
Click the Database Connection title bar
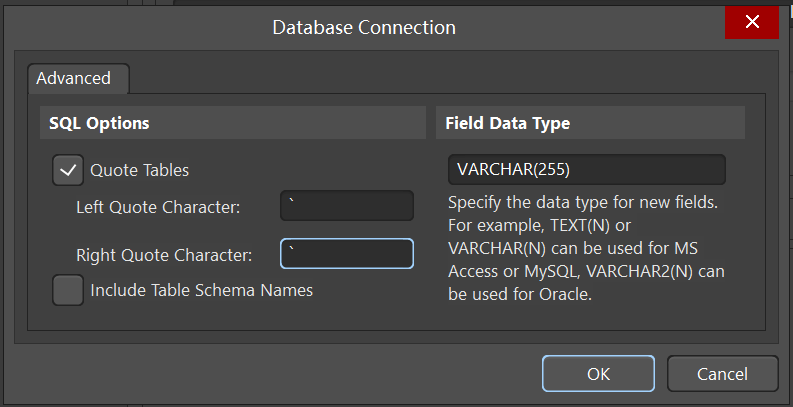click(x=364, y=27)
